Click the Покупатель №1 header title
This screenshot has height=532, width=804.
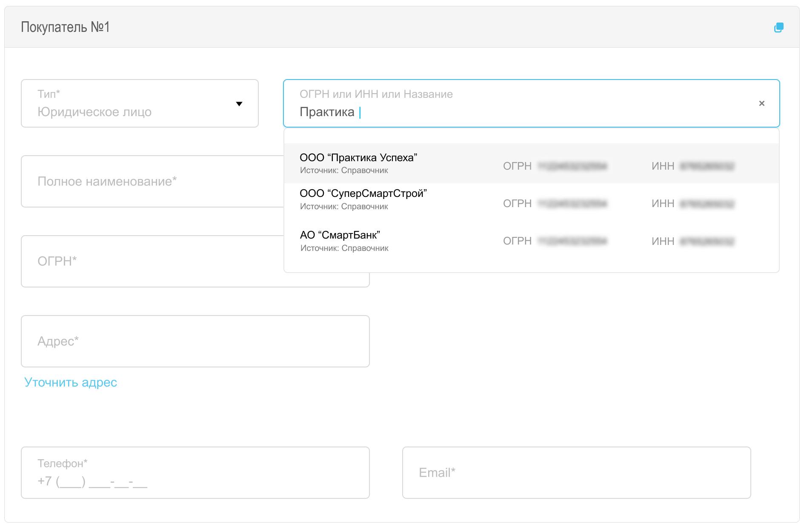(x=66, y=27)
